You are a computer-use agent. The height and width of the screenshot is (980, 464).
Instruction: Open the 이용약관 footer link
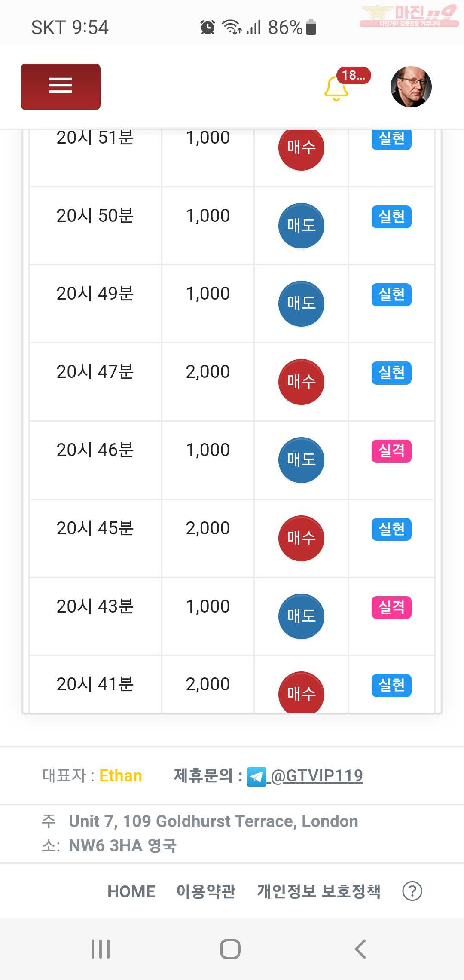[x=206, y=891]
